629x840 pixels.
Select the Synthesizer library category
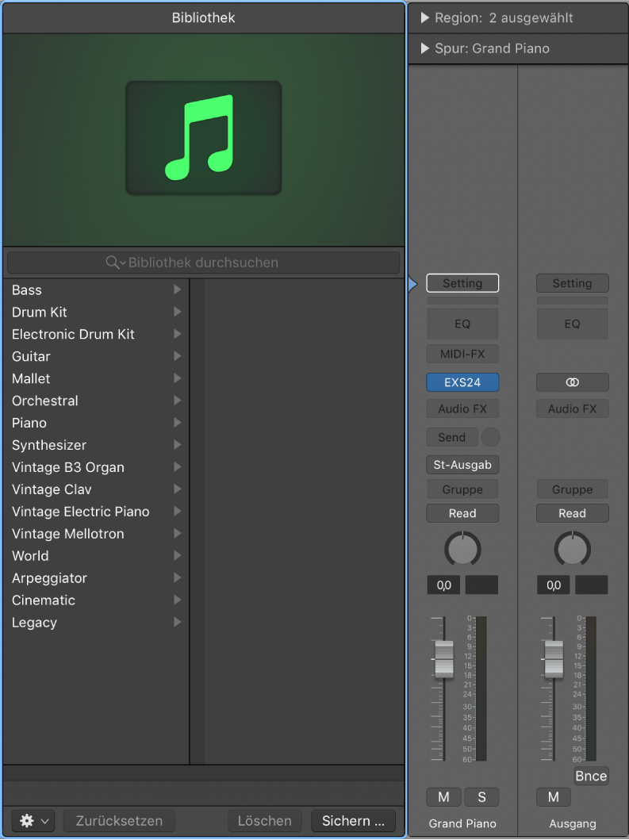pyautogui.click(x=49, y=445)
